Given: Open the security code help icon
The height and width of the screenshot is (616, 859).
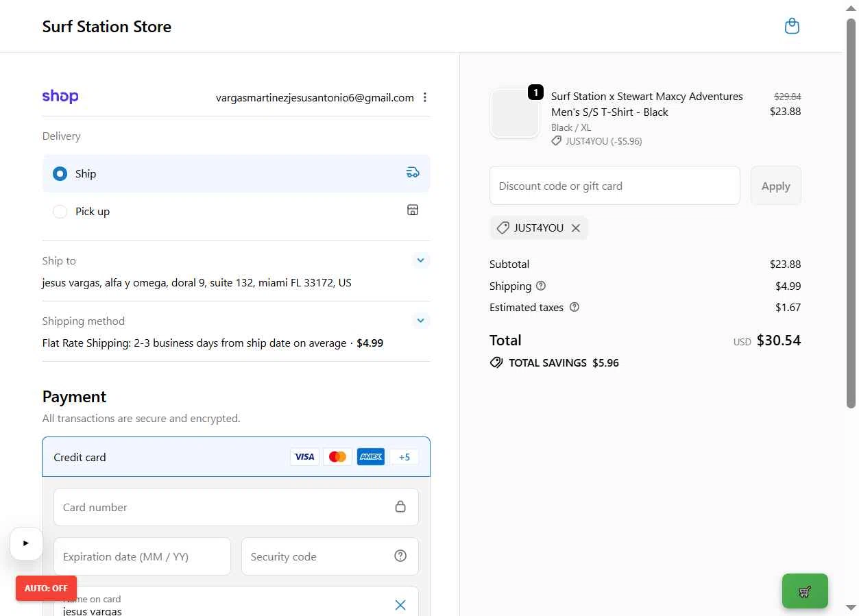Looking at the screenshot, I should point(400,556).
